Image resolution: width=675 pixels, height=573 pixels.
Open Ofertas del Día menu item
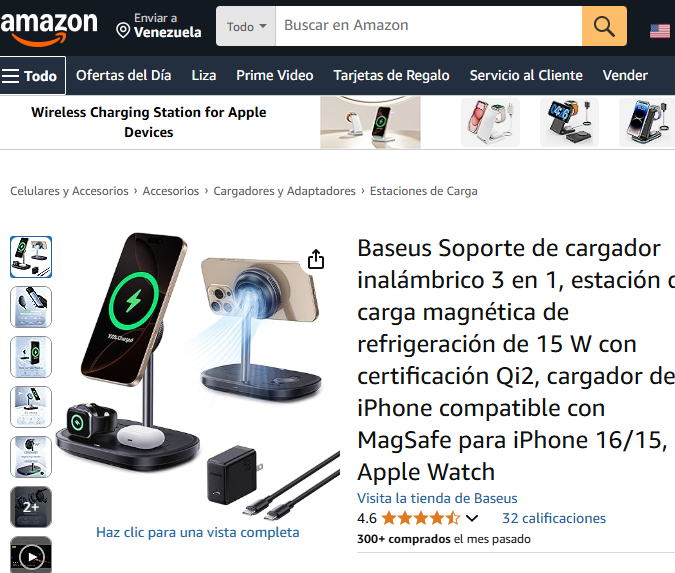tap(124, 75)
